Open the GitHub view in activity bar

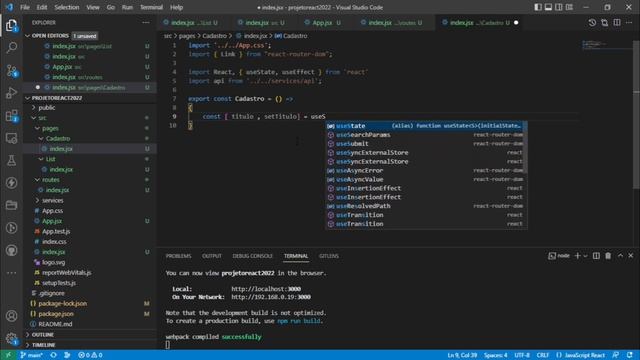(11, 250)
